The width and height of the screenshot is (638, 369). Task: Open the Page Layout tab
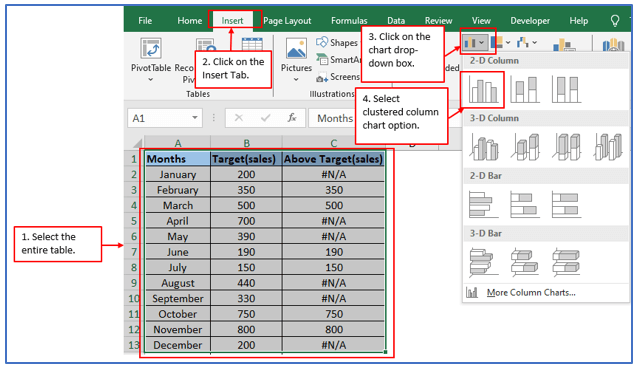tap(287, 20)
